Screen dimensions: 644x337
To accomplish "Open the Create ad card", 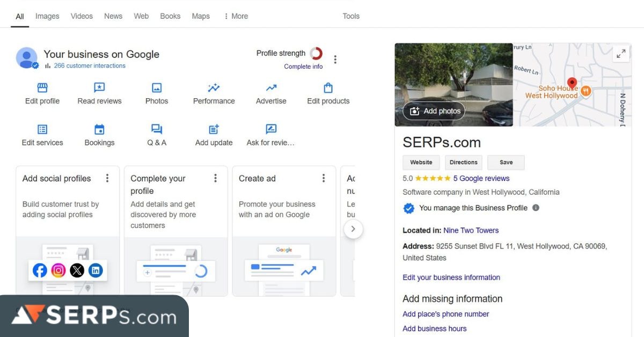I will pos(284,231).
